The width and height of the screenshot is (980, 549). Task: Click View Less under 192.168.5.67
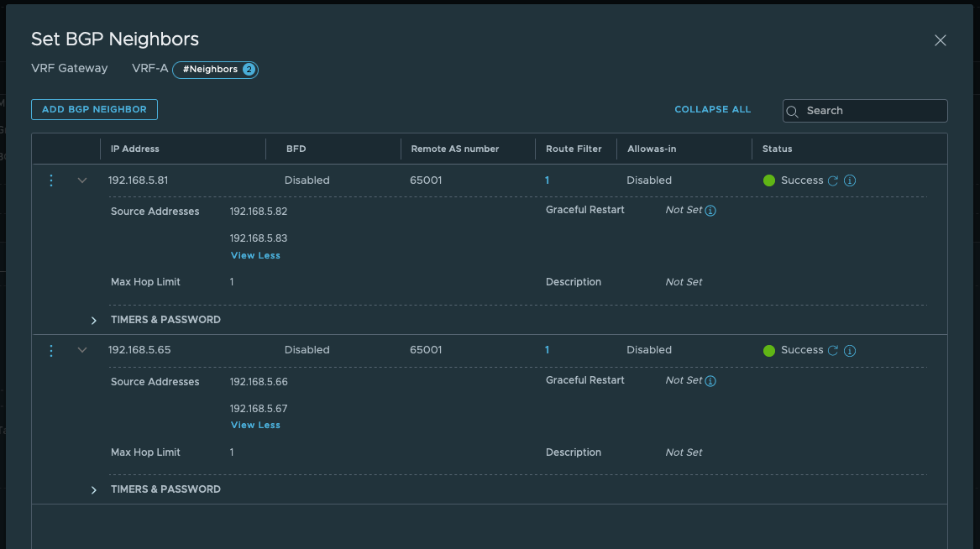pyautogui.click(x=255, y=425)
